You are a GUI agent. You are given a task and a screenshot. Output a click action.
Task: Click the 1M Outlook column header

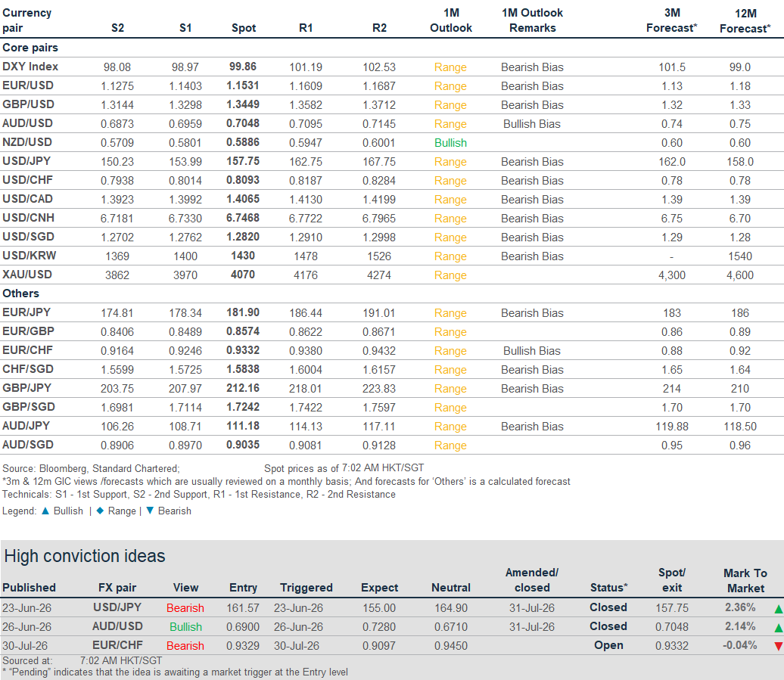tap(451, 20)
